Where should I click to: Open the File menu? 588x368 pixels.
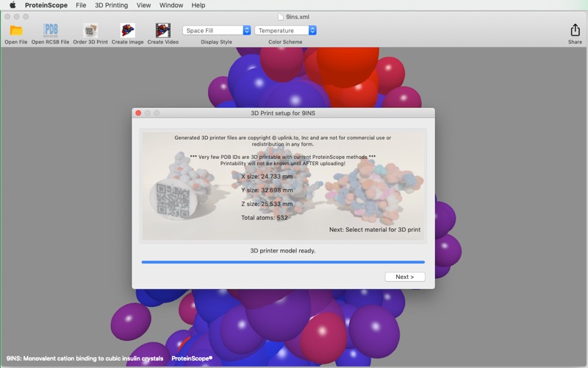pyautogui.click(x=81, y=5)
